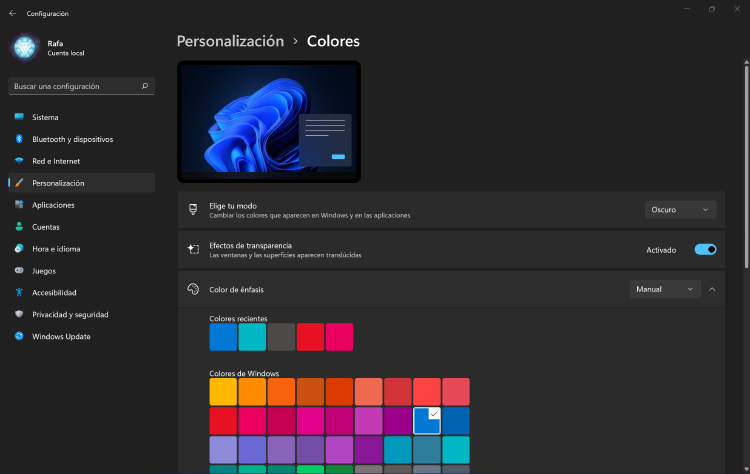Click the Juegos gamepad icon
Viewport: 750px width, 474px height.
tap(19, 270)
